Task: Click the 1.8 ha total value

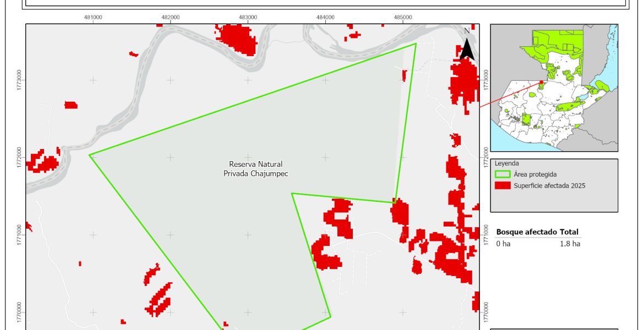Action: click(x=570, y=244)
